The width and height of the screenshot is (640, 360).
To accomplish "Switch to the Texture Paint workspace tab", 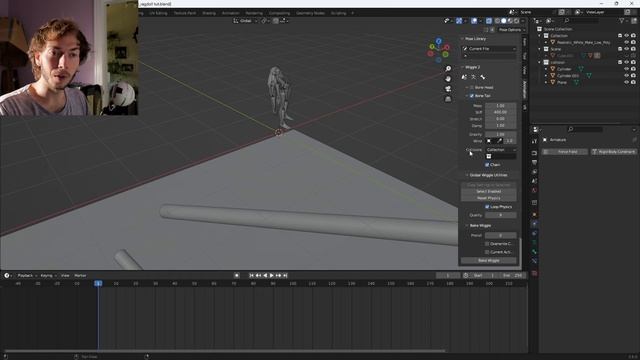I will 185,13.
